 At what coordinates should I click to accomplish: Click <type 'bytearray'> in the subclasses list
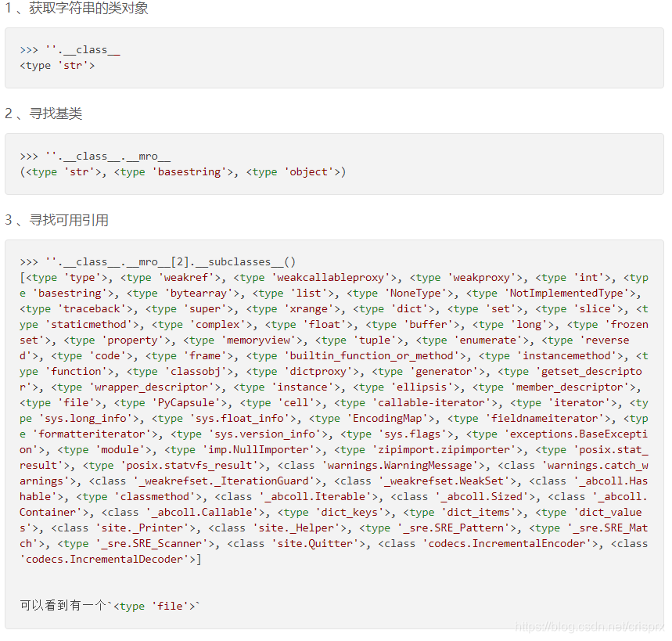[183, 293]
